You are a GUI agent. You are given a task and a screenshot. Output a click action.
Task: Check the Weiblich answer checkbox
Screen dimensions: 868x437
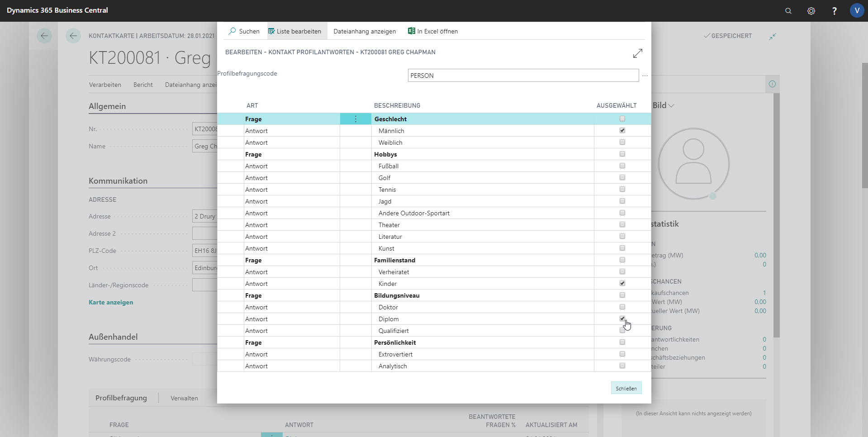(622, 142)
